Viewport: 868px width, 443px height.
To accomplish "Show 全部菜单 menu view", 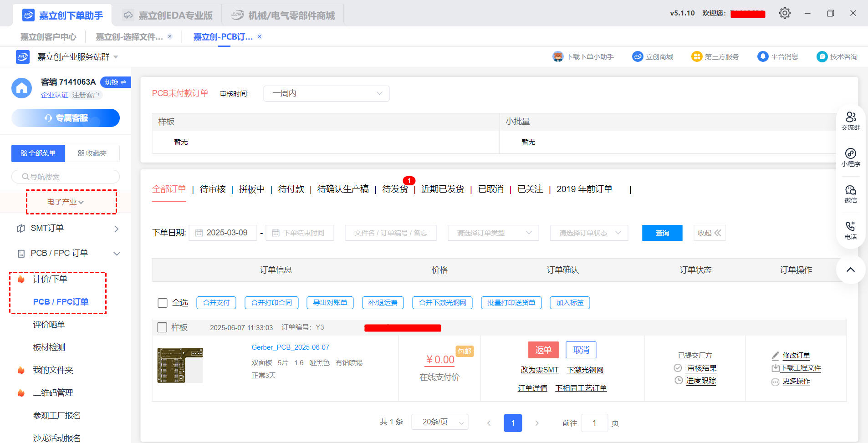I will tap(38, 153).
